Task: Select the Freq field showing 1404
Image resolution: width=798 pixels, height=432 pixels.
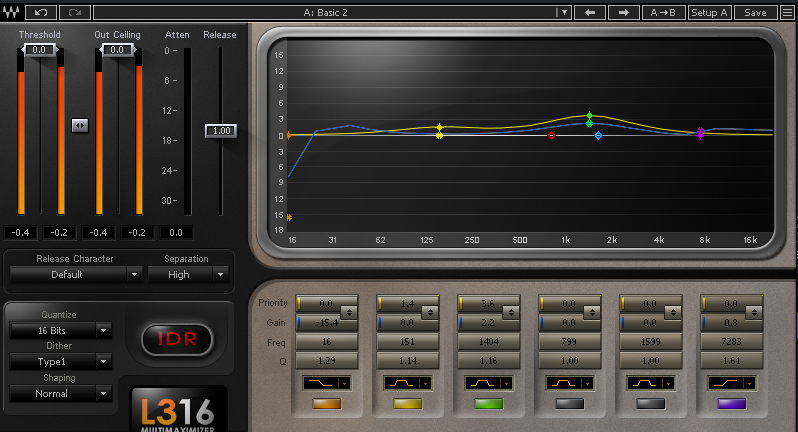Action: (489, 342)
